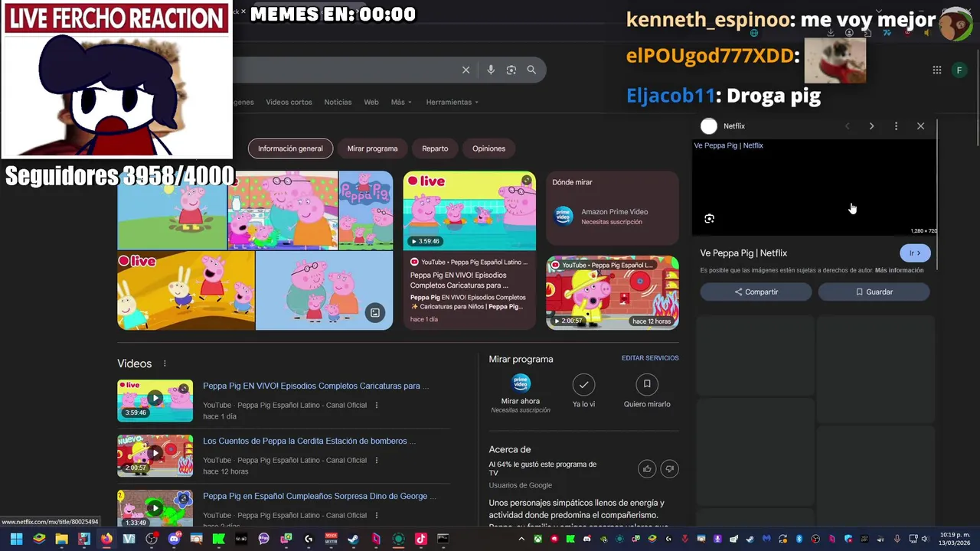Expand the 'Herramientas' dropdown
Image resolution: width=980 pixels, height=551 pixels.
point(452,102)
